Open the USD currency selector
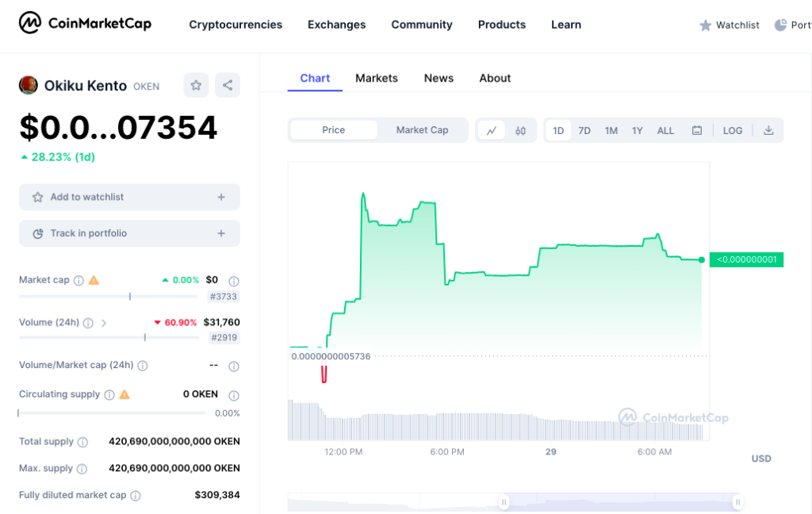This screenshot has height=514, width=812. pos(760,458)
